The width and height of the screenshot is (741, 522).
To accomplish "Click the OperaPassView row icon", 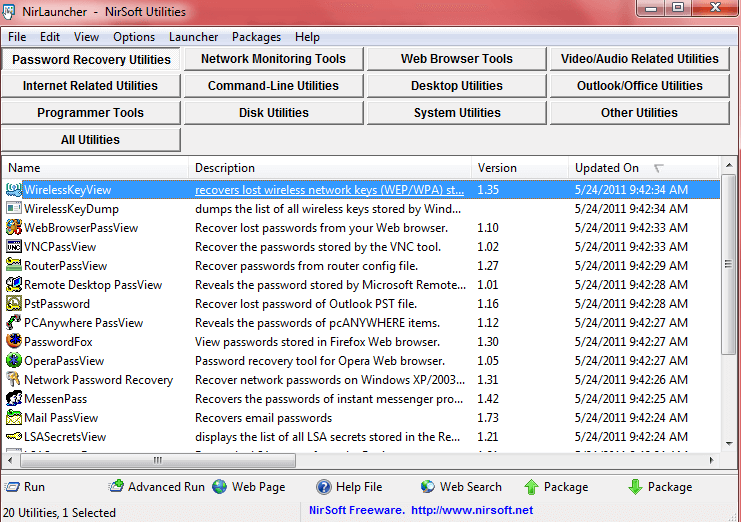I will (14, 360).
